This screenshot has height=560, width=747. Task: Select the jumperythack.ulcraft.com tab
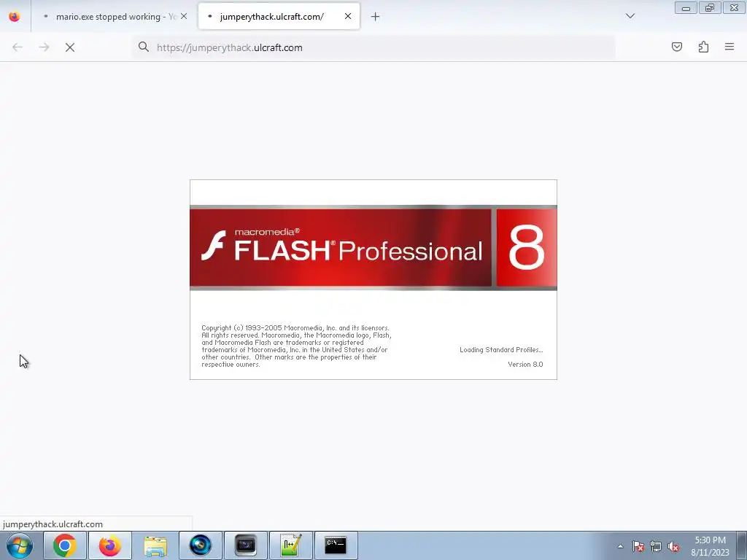click(x=279, y=17)
